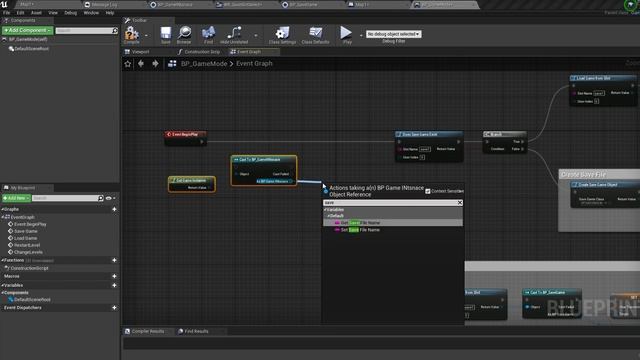Add a new macro with the Macros plus
The width and height of the screenshot is (640, 360).
(x=114, y=276)
